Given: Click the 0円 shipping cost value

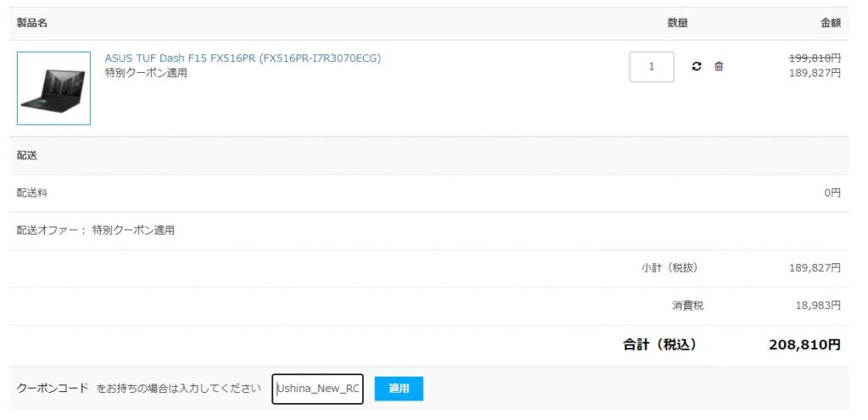Looking at the screenshot, I should [832, 193].
